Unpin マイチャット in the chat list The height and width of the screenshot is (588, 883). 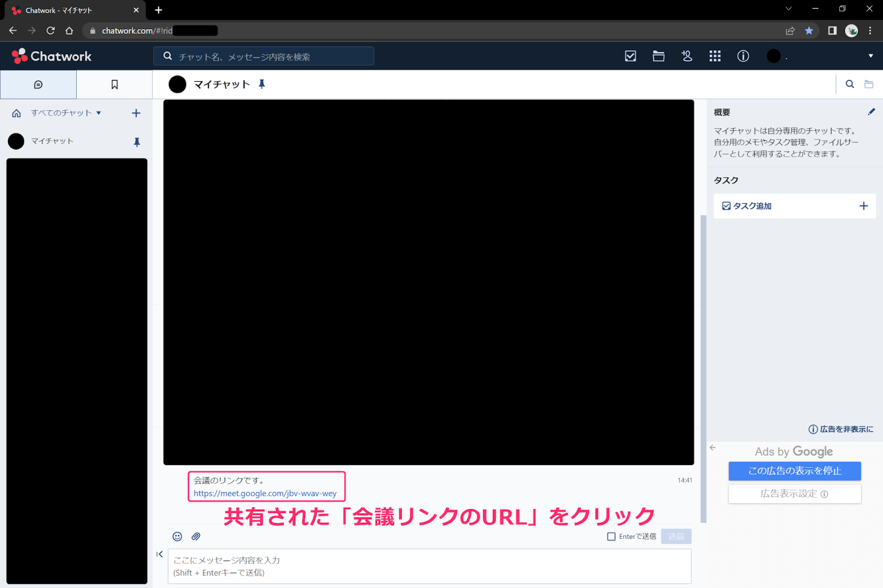(x=137, y=142)
